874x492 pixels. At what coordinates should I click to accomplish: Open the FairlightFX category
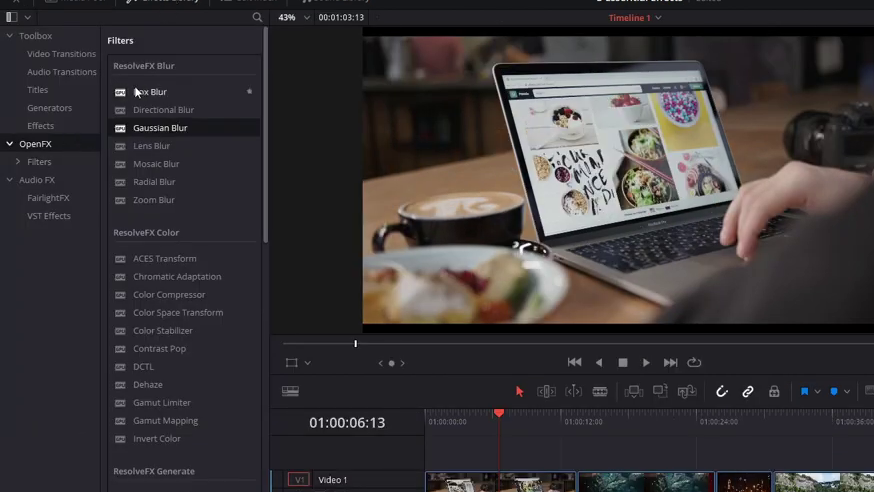[48, 198]
